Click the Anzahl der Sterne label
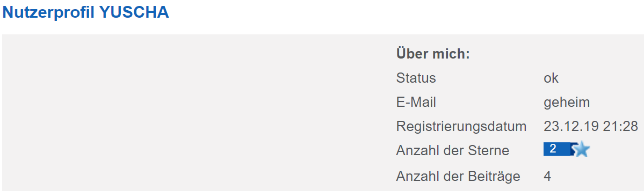 coord(453,151)
